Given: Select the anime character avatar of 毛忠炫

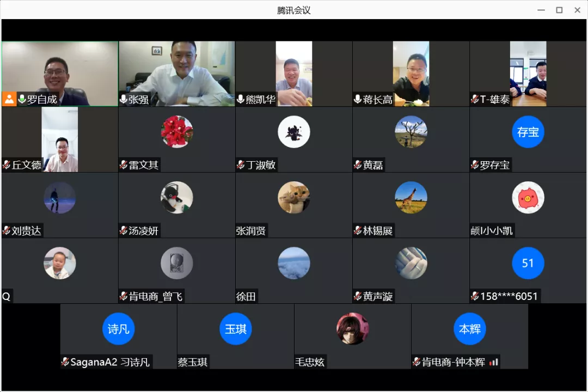Looking at the screenshot, I should point(352,329).
